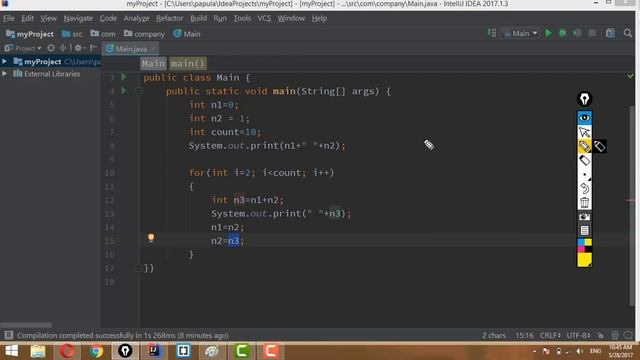640x360 pixels.
Task: Open Google Chrome from the taskbar
Action: point(96,351)
